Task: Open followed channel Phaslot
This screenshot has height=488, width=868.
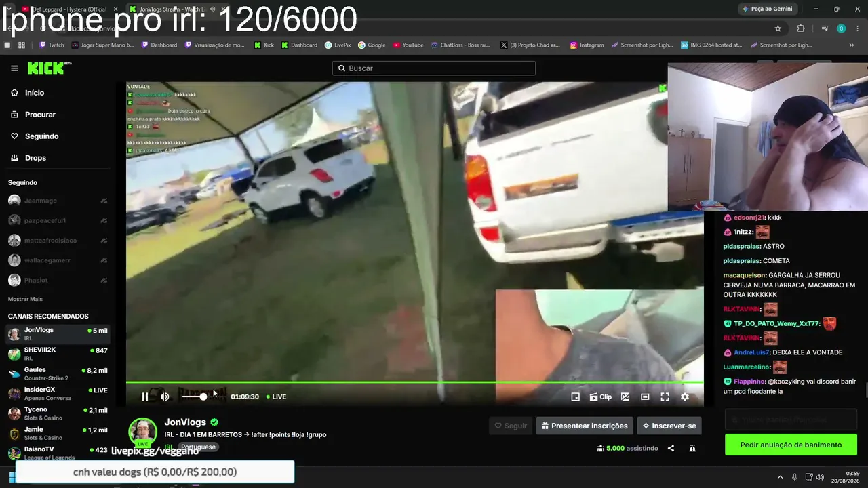Action: [58, 280]
